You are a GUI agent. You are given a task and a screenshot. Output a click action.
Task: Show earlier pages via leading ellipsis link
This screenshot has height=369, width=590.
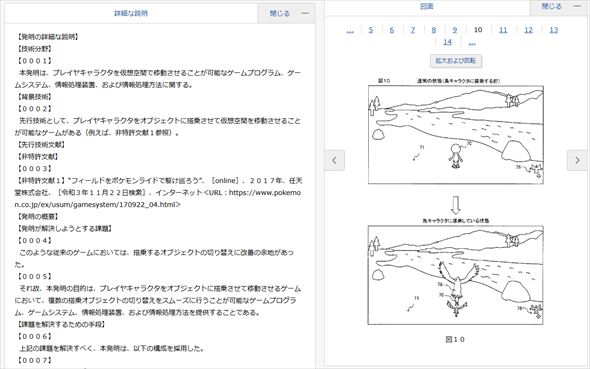(x=350, y=31)
